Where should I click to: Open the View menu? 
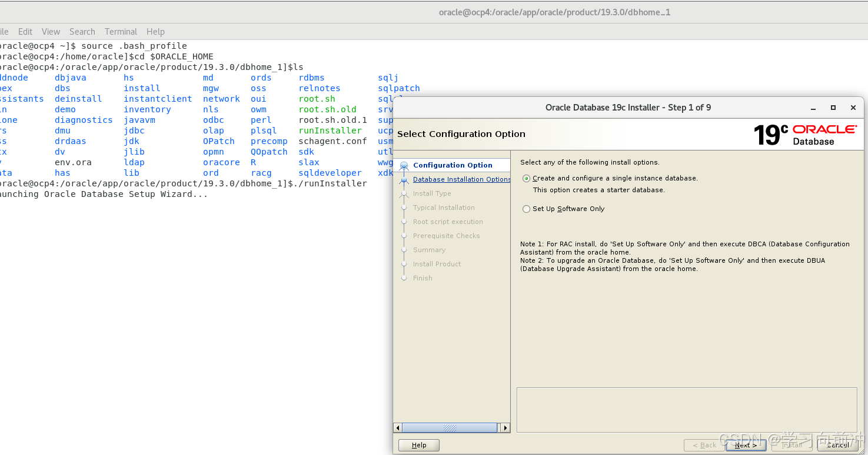point(51,32)
